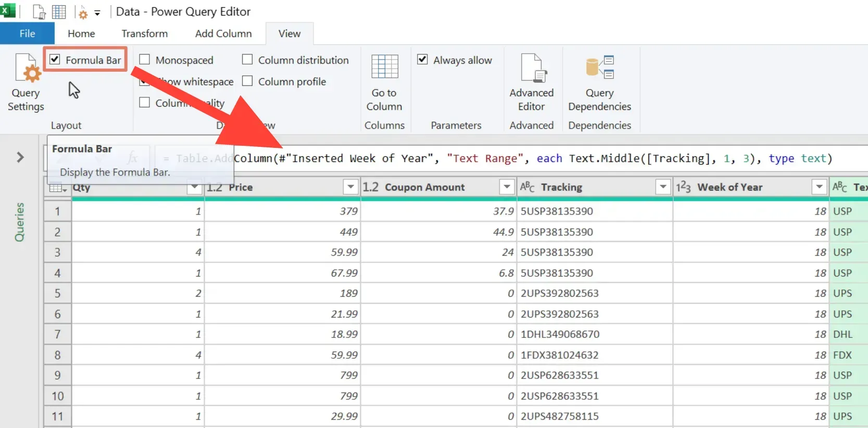868x428 pixels.
Task: Open Tracking column filter dropdown
Action: tap(662, 187)
